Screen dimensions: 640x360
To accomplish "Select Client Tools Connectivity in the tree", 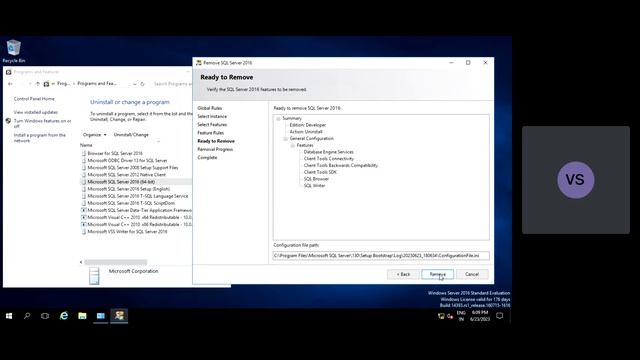I will [x=329, y=159].
